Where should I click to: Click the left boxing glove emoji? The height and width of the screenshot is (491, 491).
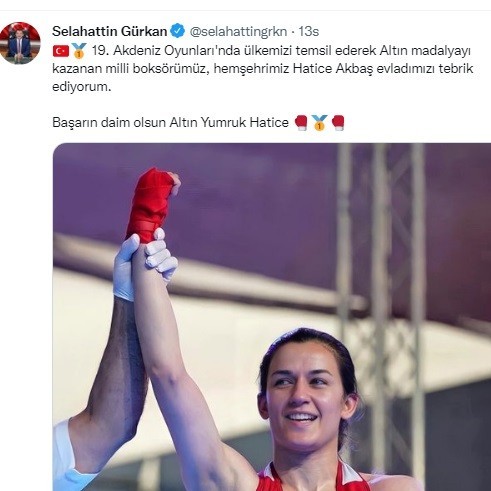pos(301,122)
